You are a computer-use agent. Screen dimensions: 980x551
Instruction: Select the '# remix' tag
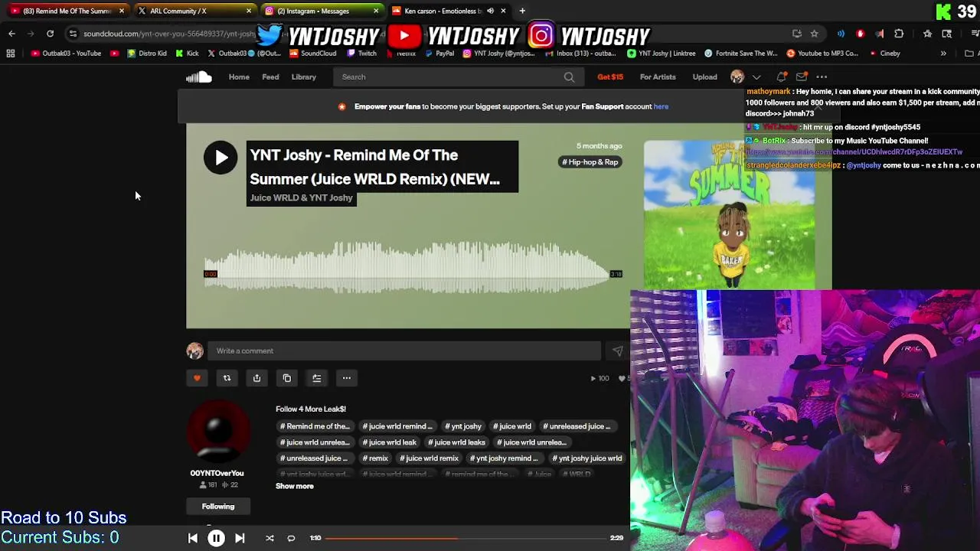point(375,458)
